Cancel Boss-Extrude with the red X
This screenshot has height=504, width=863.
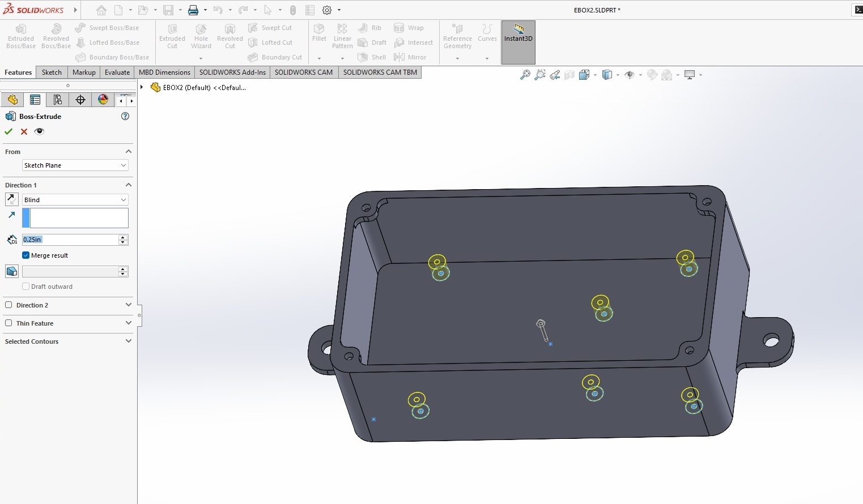[x=24, y=131]
